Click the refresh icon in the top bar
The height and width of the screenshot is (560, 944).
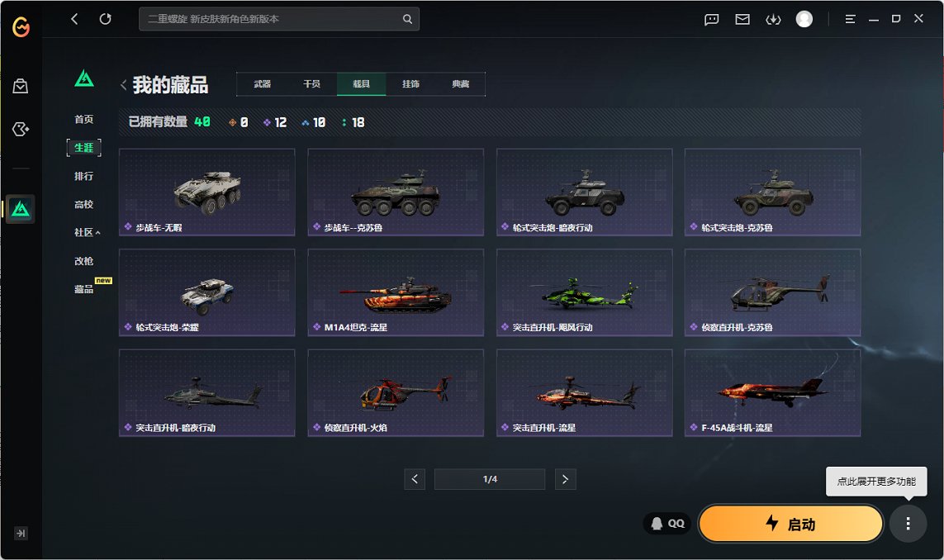[x=105, y=19]
